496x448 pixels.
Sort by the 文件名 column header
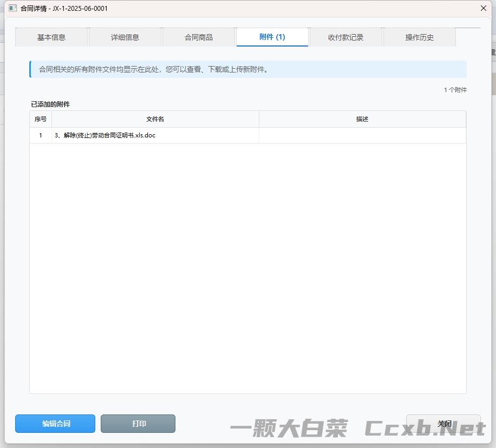pyautogui.click(x=155, y=119)
